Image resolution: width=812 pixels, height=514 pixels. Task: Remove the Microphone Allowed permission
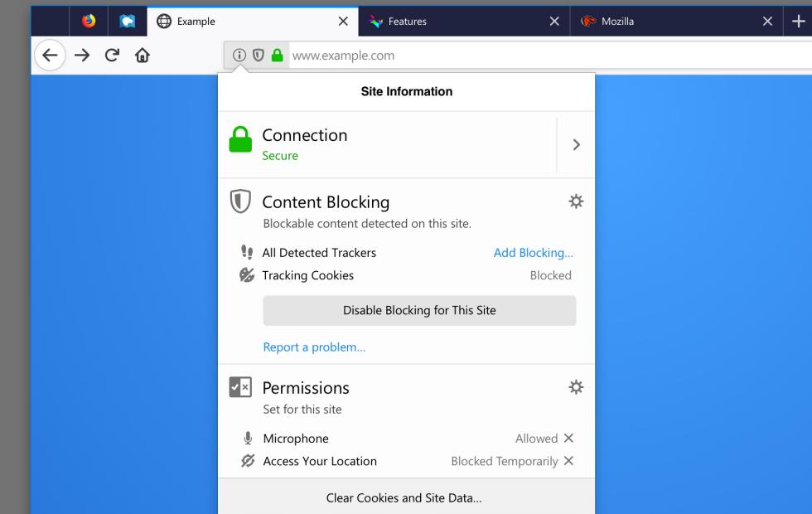(568, 438)
